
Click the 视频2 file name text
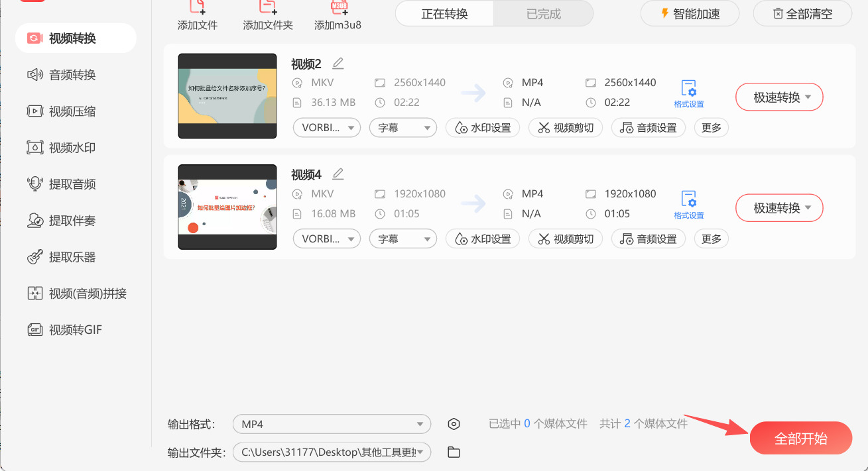click(306, 64)
